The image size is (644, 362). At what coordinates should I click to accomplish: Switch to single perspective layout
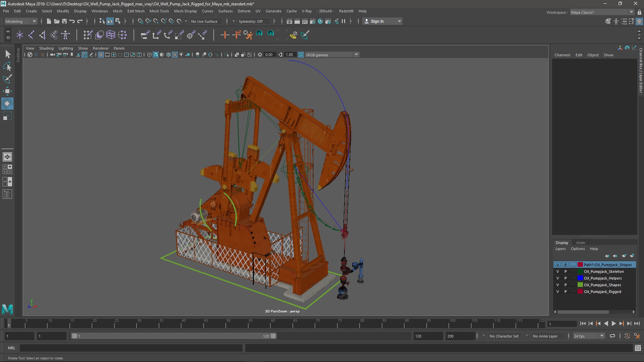7,157
